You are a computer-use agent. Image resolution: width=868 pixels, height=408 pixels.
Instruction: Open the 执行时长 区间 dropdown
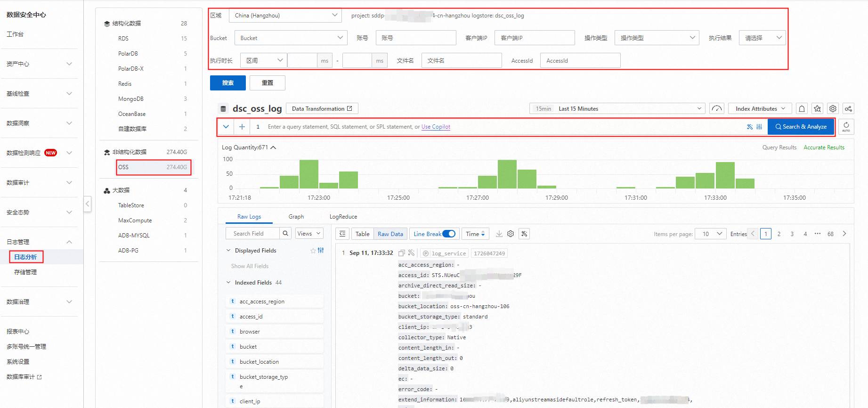click(x=263, y=61)
